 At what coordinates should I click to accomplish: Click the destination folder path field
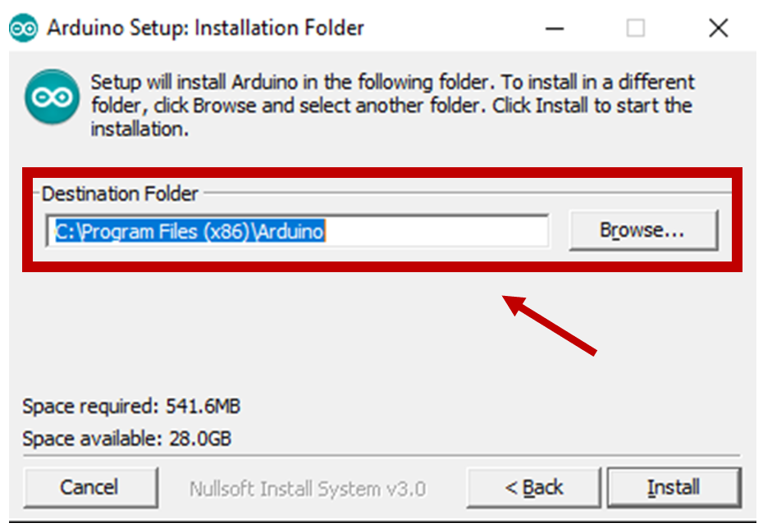coord(297,231)
